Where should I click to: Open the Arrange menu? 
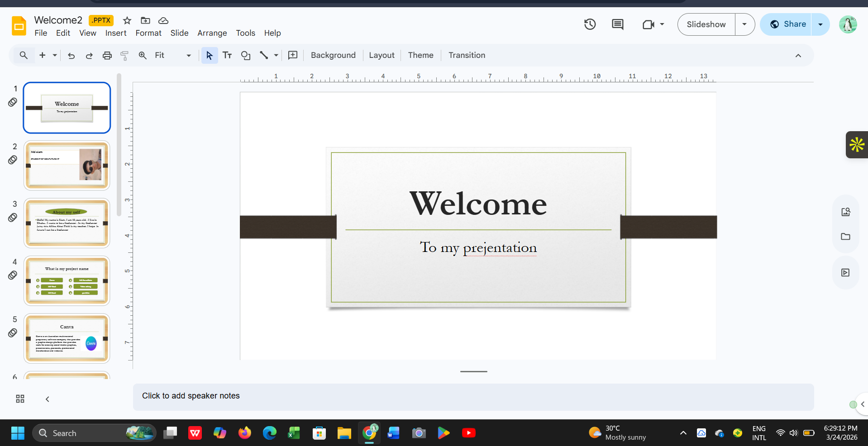tap(212, 33)
